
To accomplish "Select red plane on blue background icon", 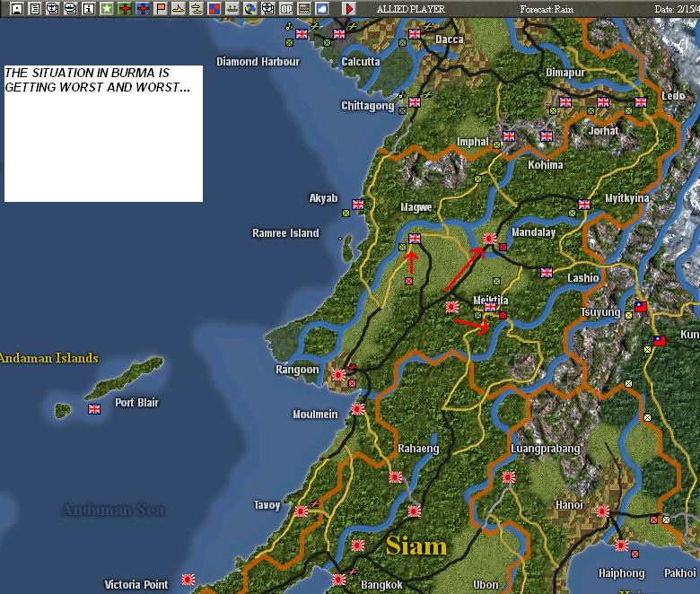I will click(143, 8).
